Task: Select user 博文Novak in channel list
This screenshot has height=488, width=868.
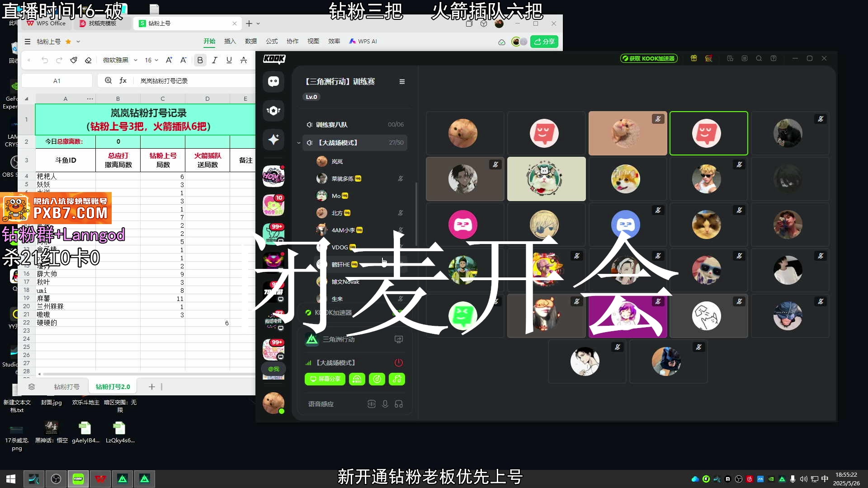Action: pos(345,282)
